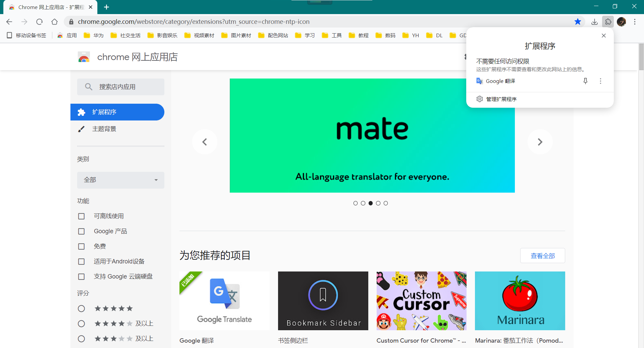This screenshot has height=348, width=644.
Task: Jump to fourth carousel dot
Action: coord(378,203)
